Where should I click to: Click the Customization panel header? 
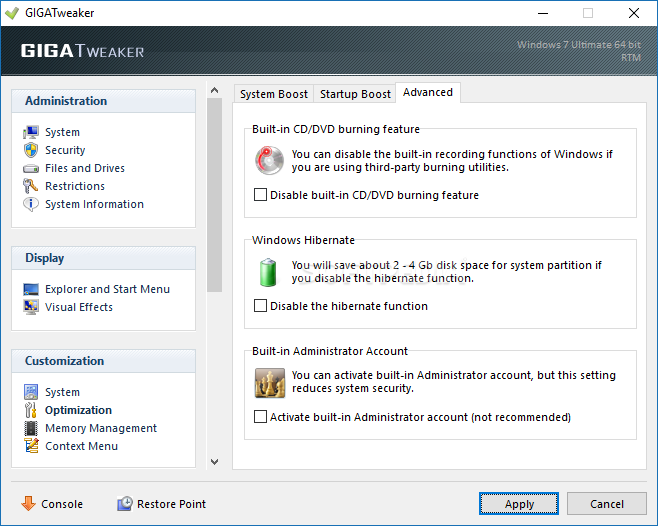tap(104, 361)
